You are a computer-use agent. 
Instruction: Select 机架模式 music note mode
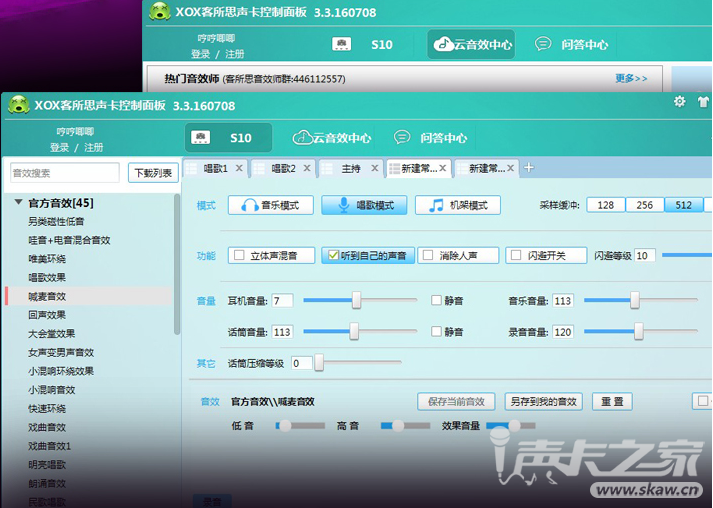[458, 205]
